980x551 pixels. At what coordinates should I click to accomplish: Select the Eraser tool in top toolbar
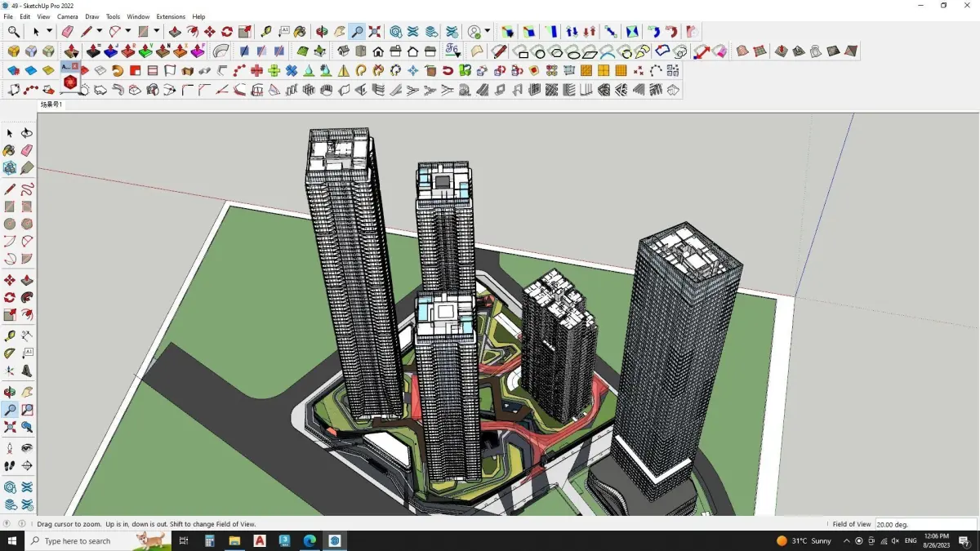tap(68, 32)
